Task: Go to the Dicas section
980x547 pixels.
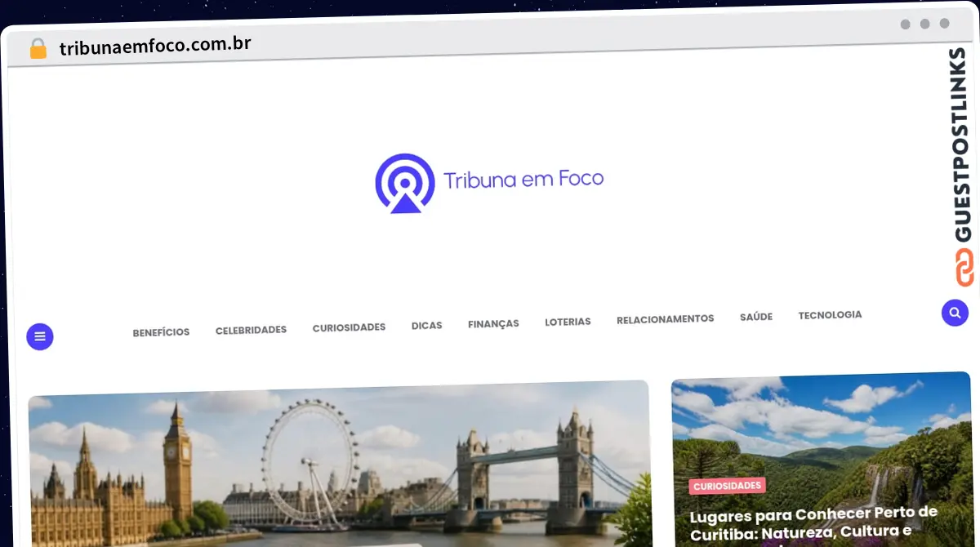Action: click(426, 325)
